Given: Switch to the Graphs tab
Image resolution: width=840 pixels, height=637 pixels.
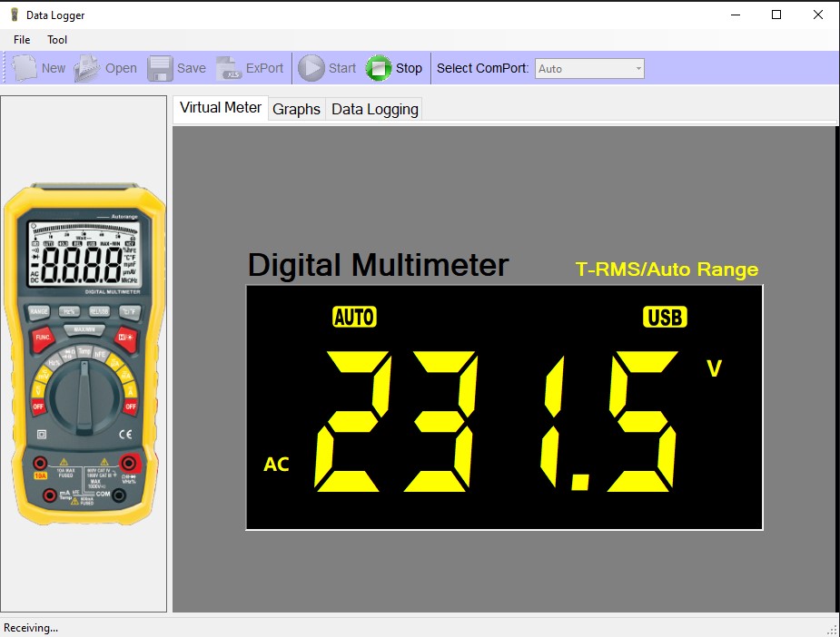Looking at the screenshot, I should 296,109.
